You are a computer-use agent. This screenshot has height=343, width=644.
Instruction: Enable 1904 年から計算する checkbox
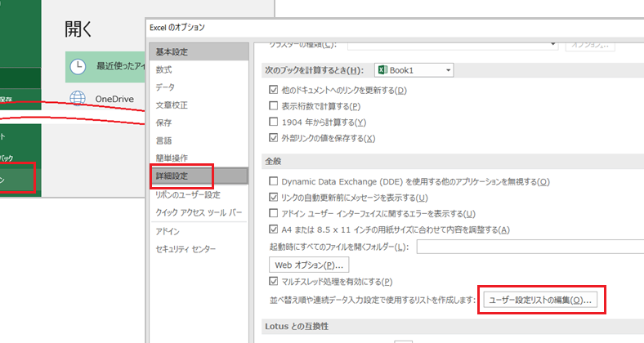tap(274, 122)
